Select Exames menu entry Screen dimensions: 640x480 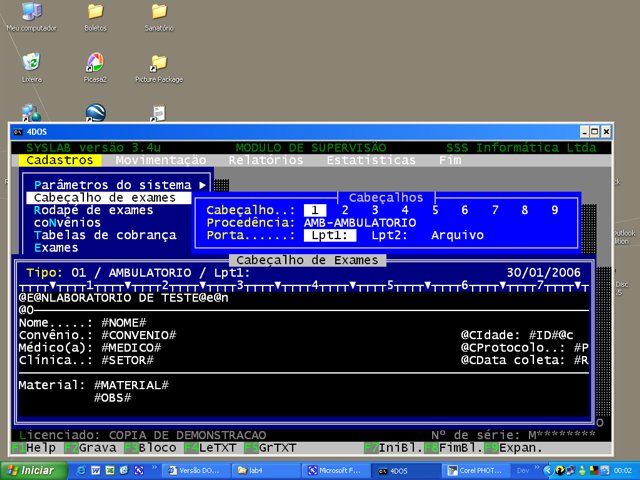point(56,248)
